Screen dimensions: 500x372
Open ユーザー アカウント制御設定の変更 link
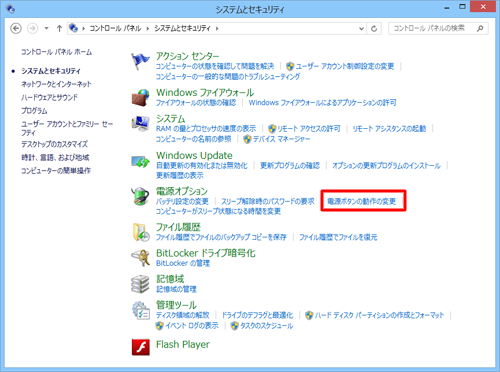[x=345, y=66]
